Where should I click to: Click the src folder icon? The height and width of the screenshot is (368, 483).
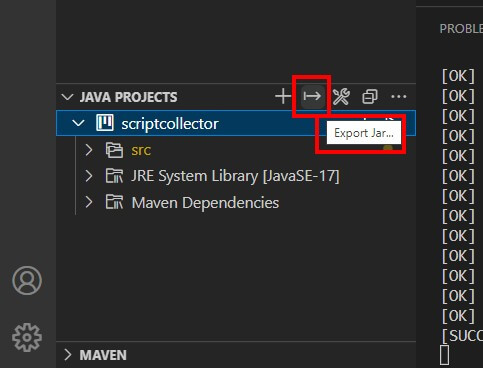(114, 150)
